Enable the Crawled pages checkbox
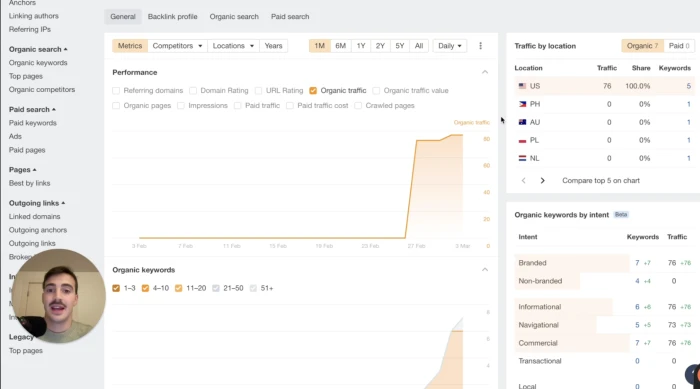Image resolution: width=700 pixels, height=389 pixels. pyautogui.click(x=358, y=106)
